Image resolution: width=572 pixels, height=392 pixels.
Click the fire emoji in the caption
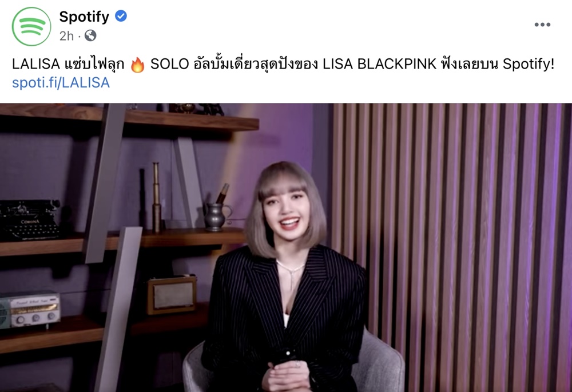(x=137, y=65)
